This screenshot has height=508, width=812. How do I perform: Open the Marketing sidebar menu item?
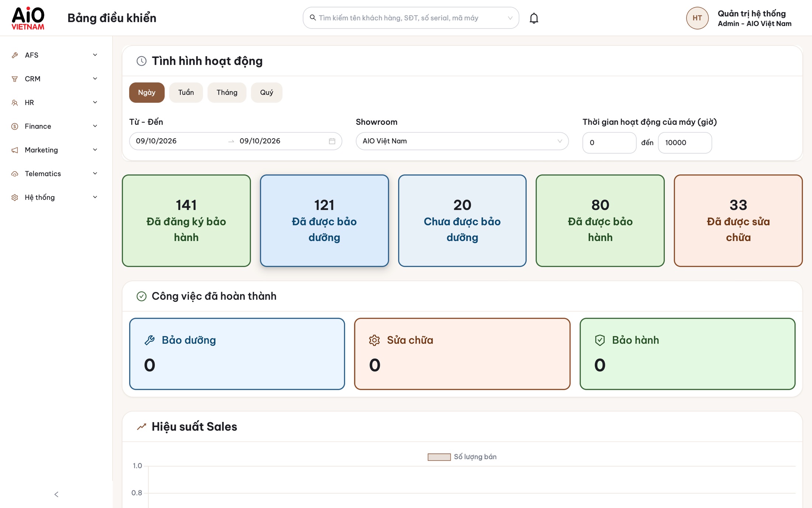[55, 150]
